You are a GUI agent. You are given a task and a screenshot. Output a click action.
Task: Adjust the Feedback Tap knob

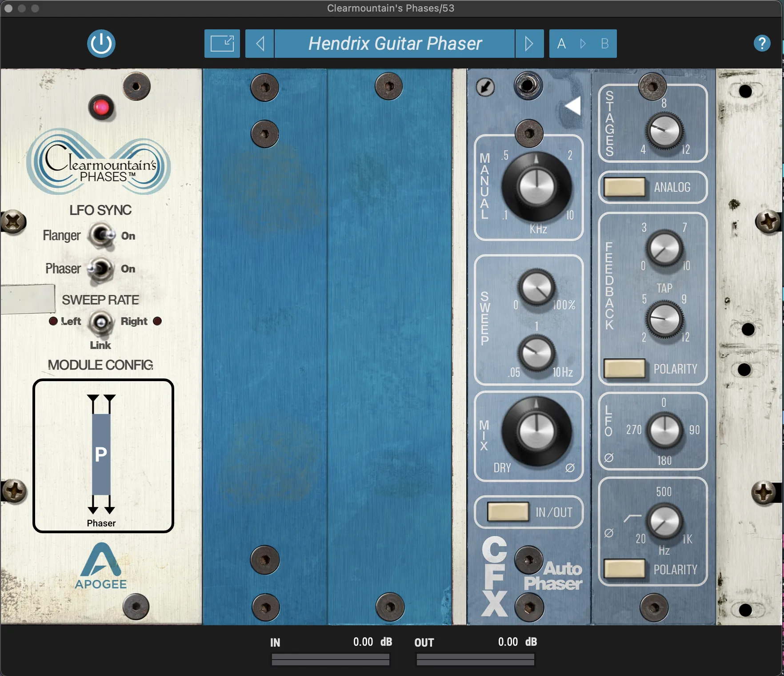click(x=664, y=319)
